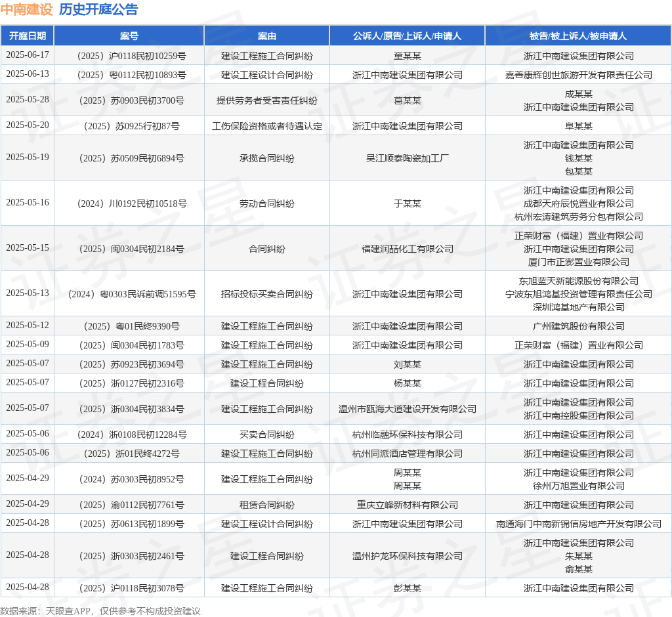Screen dimensions: 672x617
Task: Click the date 2025-05-12
Action: 28,325
